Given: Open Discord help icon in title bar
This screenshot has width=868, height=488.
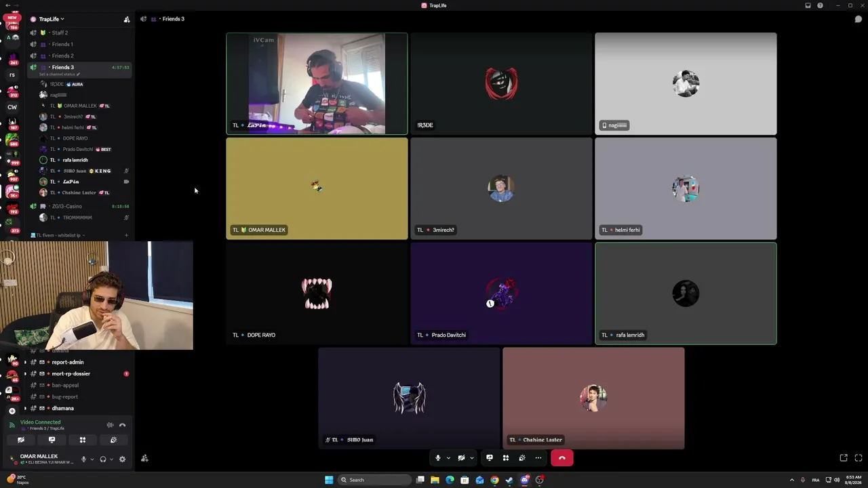Looking at the screenshot, I should pyautogui.click(x=821, y=5).
